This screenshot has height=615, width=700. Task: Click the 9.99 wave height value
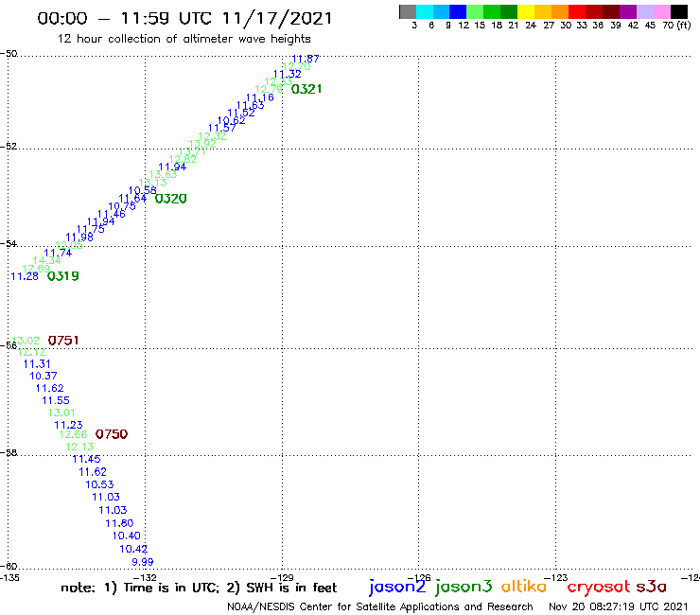(x=143, y=562)
